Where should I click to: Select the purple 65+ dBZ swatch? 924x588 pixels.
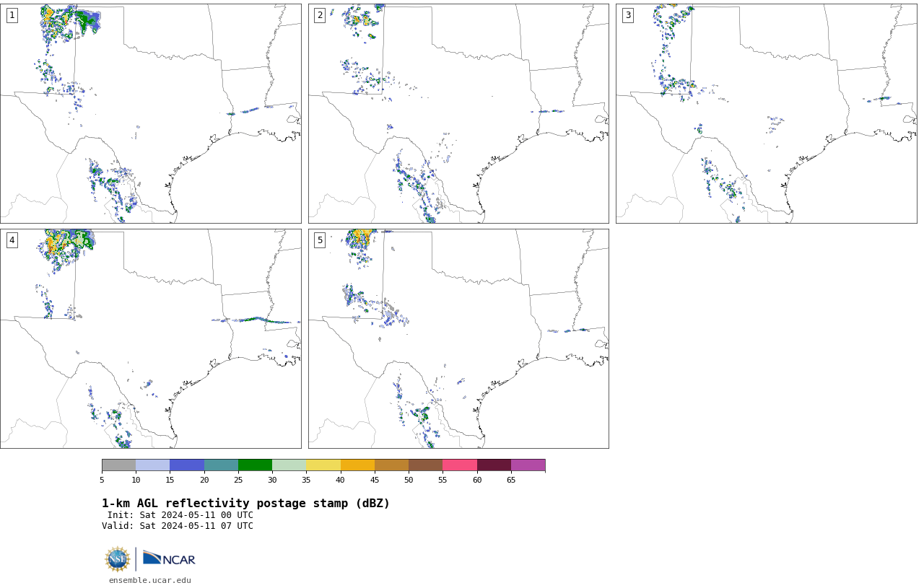(528, 465)
